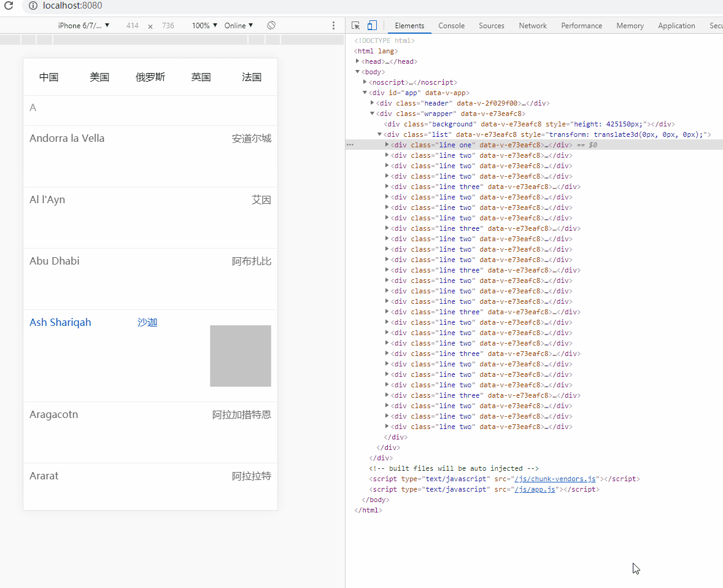Open the iPhone 6/7 device dropdown
This screenshot has height=588, width=723.
83,25
